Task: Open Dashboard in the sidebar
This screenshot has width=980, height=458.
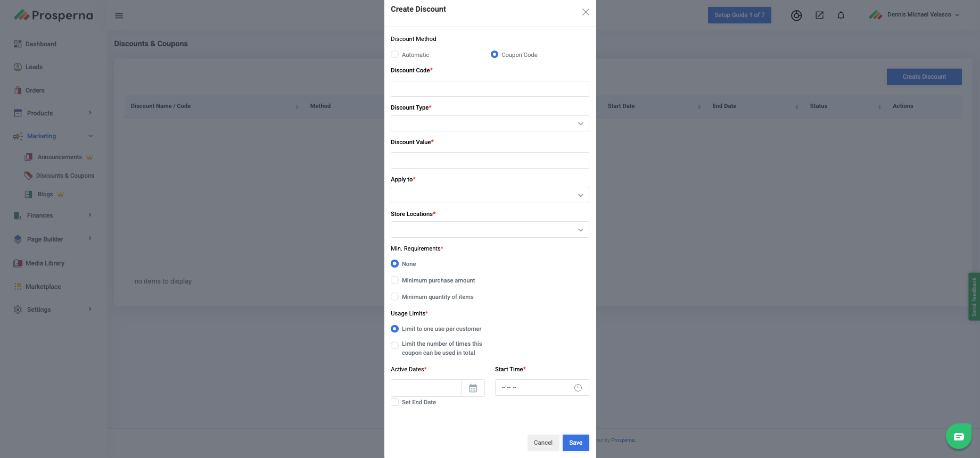Action: 40,44
